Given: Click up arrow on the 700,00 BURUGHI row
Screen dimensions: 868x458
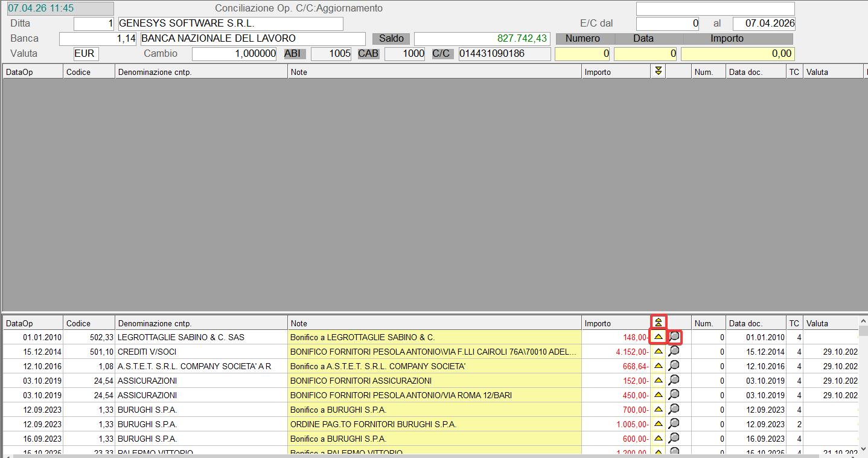Looking at the screenshot, I should coord(658,409).
